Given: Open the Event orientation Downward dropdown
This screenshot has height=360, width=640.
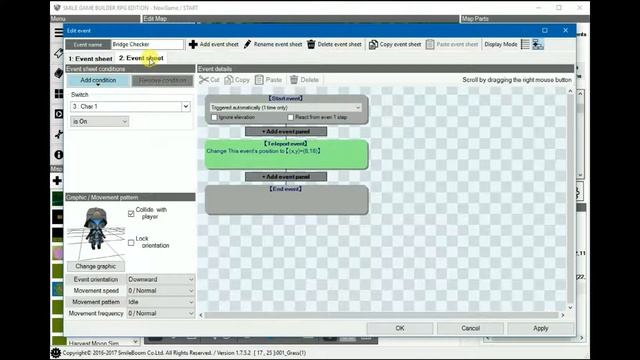Looking at the screenshot, I should [x=161, y=280].
